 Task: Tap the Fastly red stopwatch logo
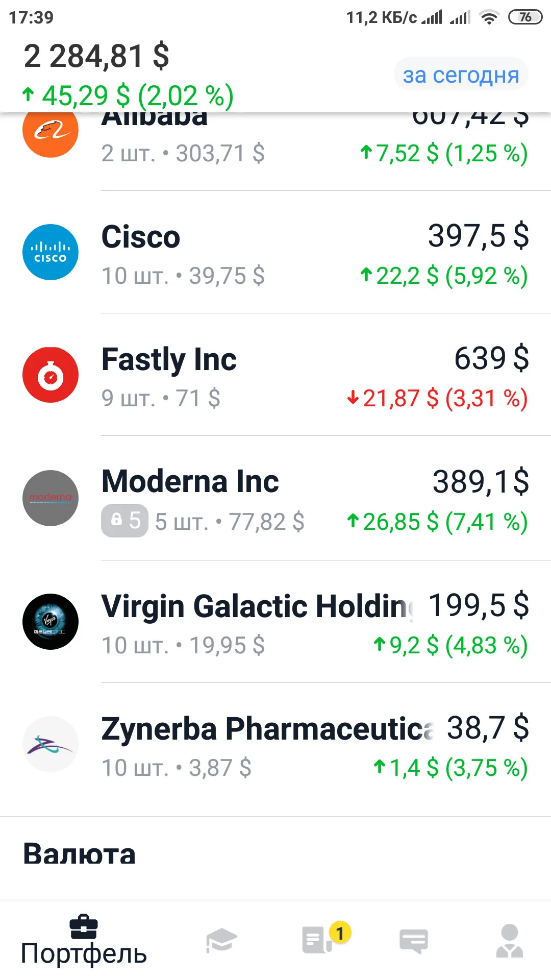click(51, 375)
